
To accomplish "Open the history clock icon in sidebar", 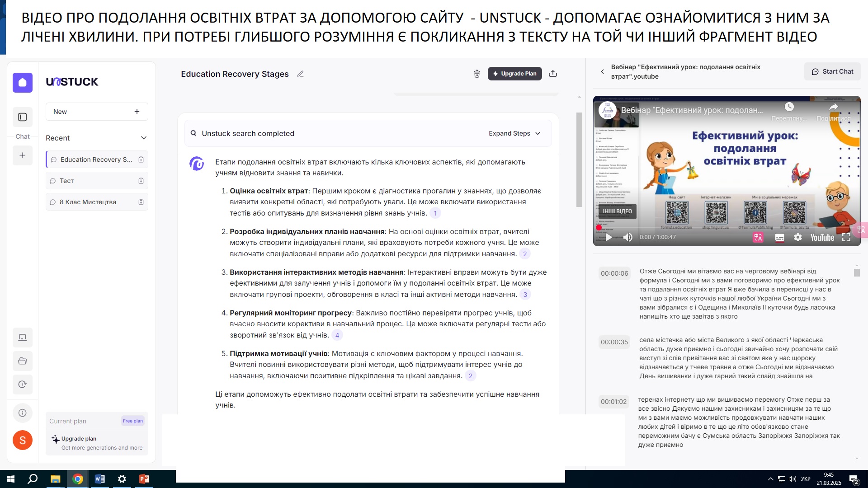I will click(23, 384).
